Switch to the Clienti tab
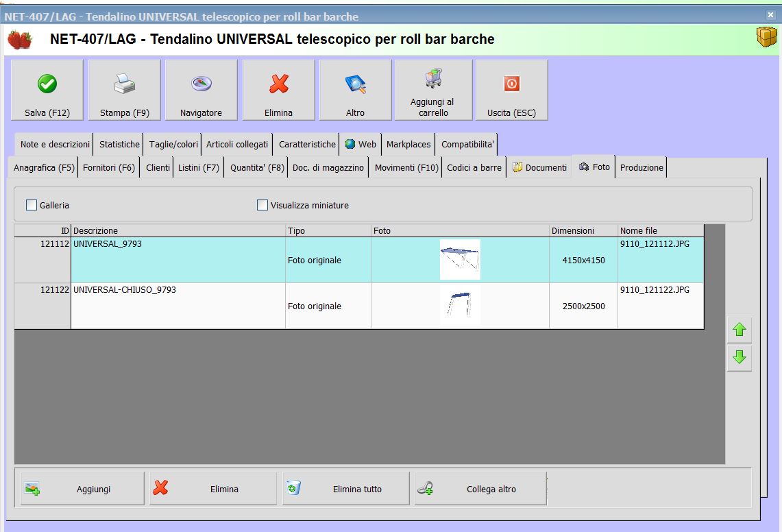This screenshot has height=532, width=782. (158, 168)
